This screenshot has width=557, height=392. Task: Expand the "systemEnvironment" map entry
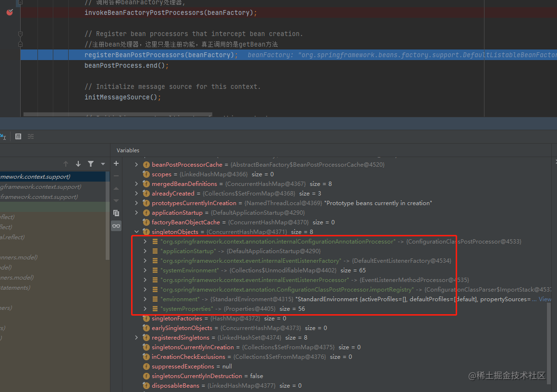(x=145, y=270)
